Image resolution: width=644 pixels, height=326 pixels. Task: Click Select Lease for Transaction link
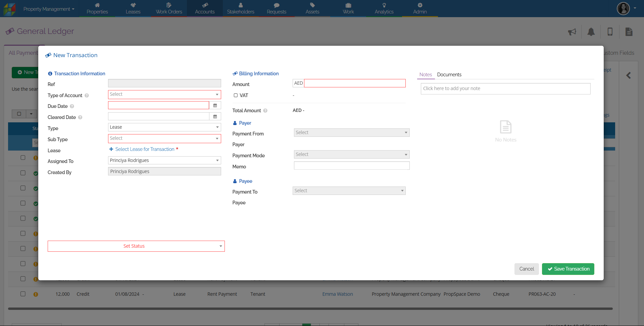click(145, 149)
